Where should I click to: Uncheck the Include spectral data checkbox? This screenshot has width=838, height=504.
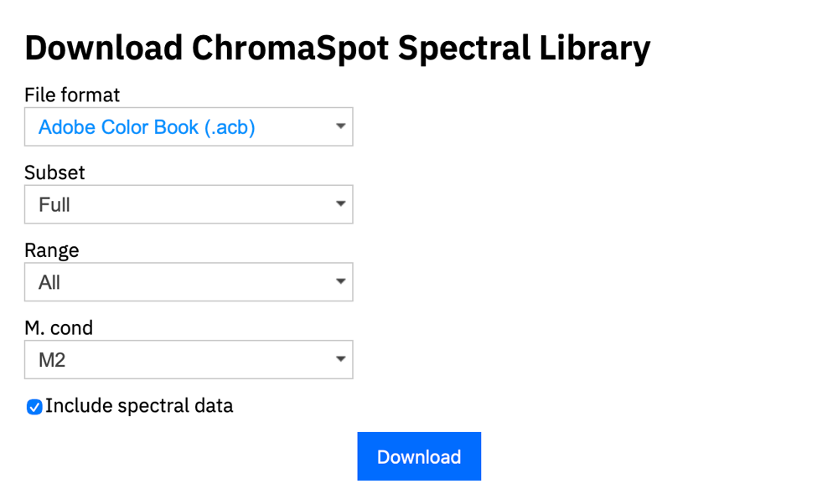[x=34, y=407]
